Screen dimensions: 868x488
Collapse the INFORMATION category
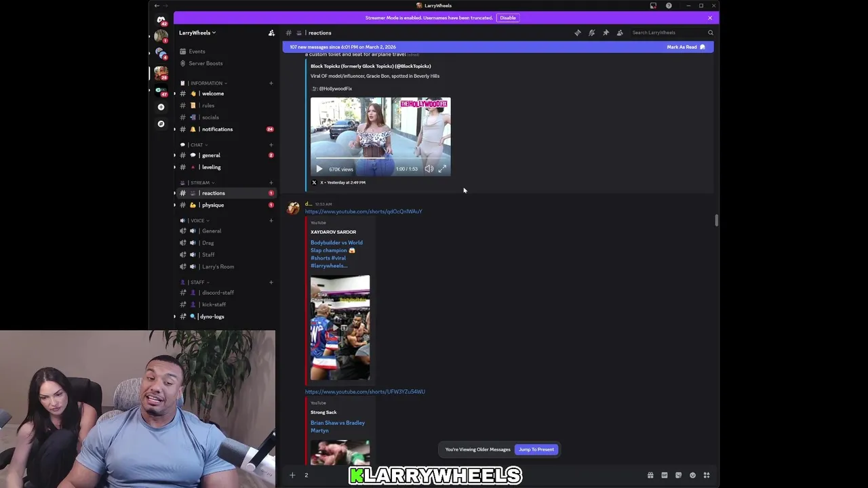203,83
